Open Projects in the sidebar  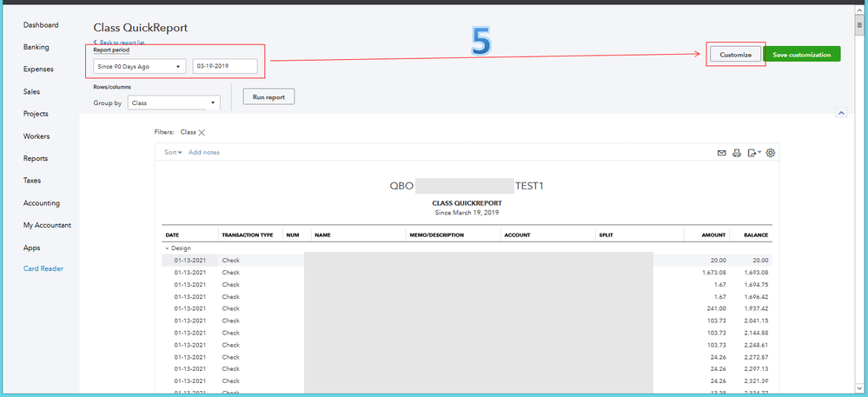click(x=36, y=114)
